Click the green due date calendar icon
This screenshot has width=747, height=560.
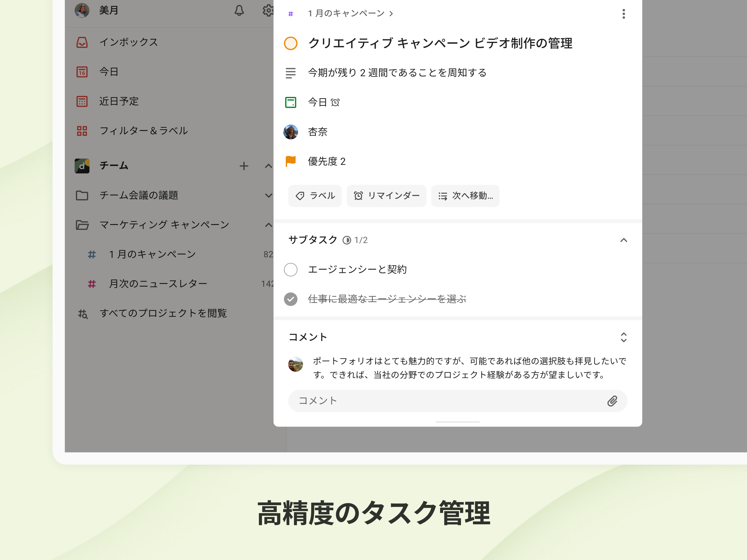[290, 102]
